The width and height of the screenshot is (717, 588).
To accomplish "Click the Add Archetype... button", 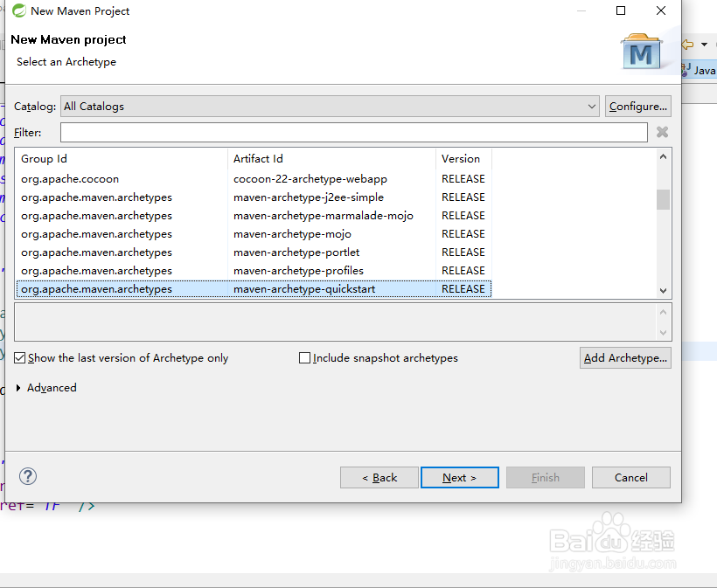I will [625, 357].
